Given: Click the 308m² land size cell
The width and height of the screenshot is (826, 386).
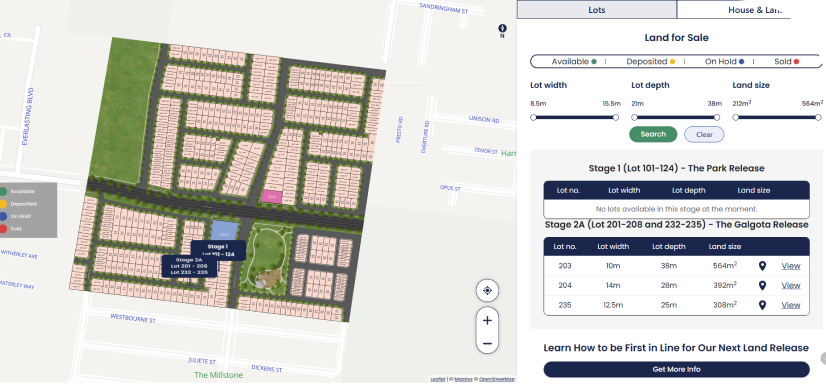Looking at the screenshot, I should (725, 305).
